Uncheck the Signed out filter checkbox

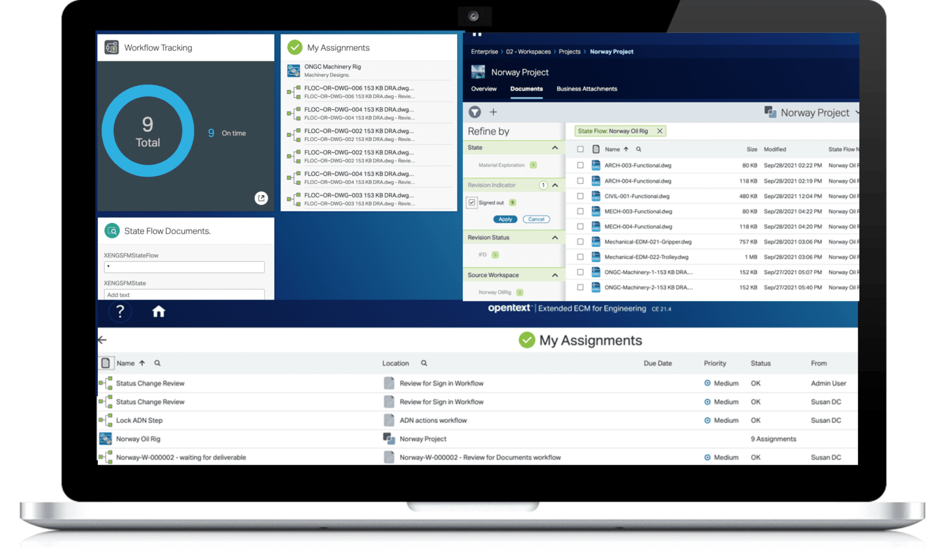coord(472,202)
